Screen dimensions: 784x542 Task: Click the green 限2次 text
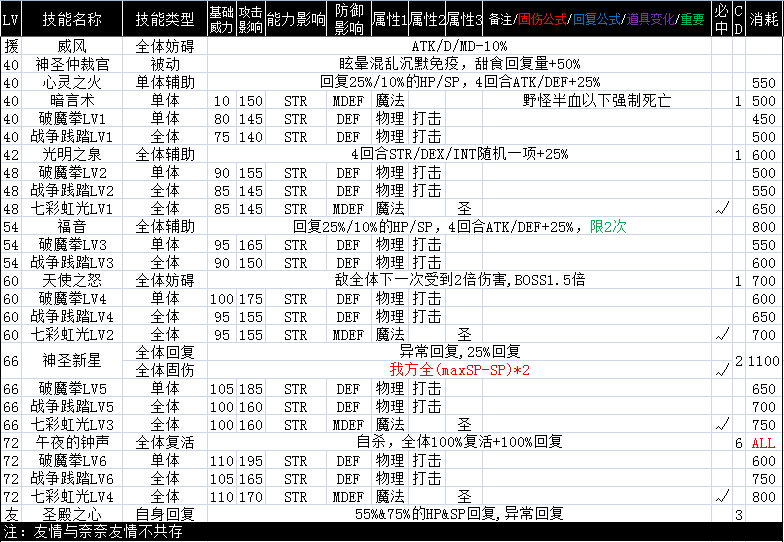coord(608,226)
